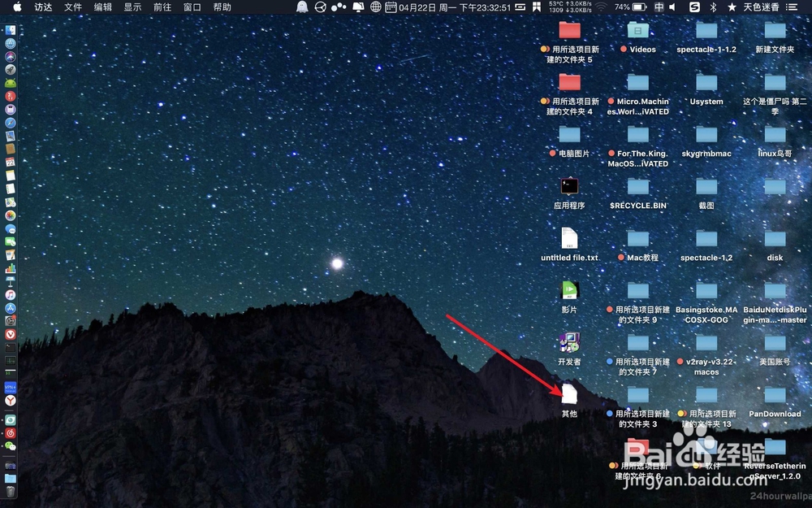Open Notification Center list icon
812x508 pixels.
point(792,7)
